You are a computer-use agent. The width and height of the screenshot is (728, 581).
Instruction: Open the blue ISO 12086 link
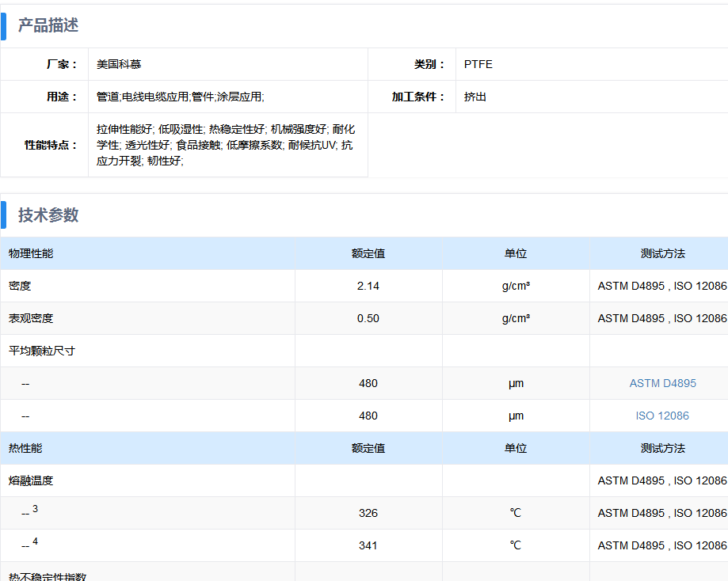(662, 416)
